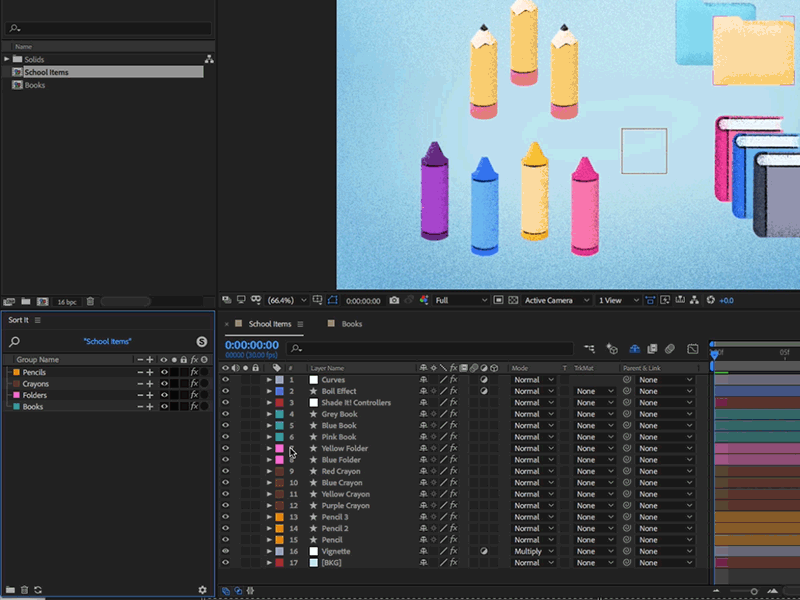Screen dimensions: 800x600
Task: Select the School Items timeline tab
Action: [x=269, y=324]
